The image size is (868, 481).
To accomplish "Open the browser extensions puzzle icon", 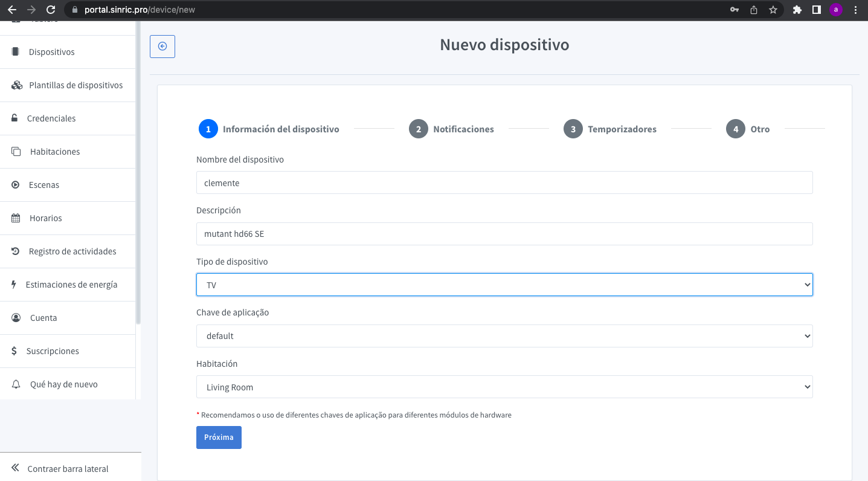I will click(797, 10).
